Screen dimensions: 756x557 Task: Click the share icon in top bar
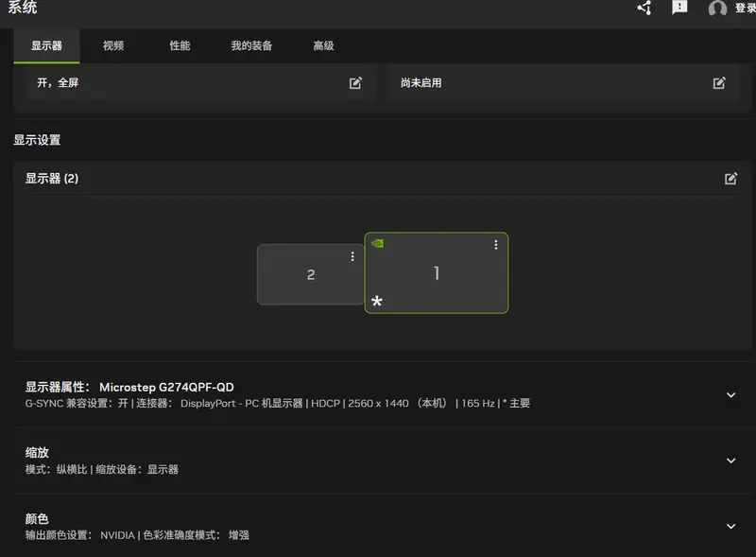[x=644, y=8]
